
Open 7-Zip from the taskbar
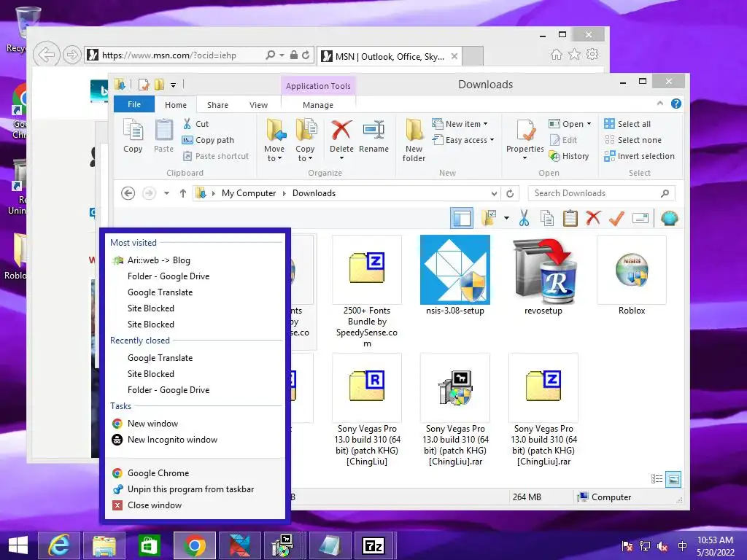click(x=373, y=545)
